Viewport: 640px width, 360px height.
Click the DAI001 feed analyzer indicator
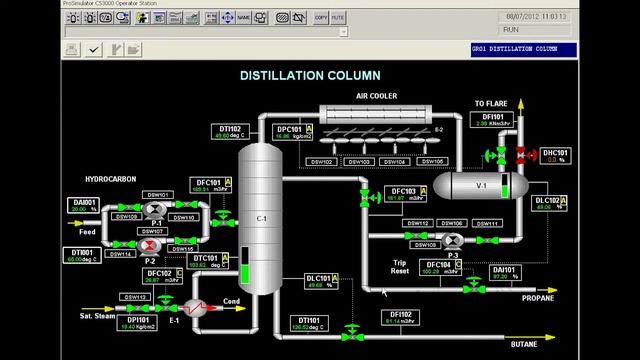tap(83, 205)
